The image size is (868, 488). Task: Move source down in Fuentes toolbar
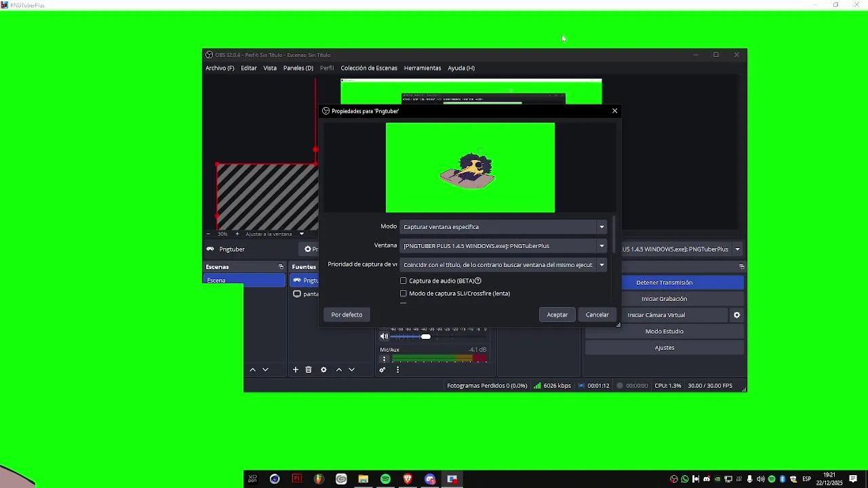[351, 369]
